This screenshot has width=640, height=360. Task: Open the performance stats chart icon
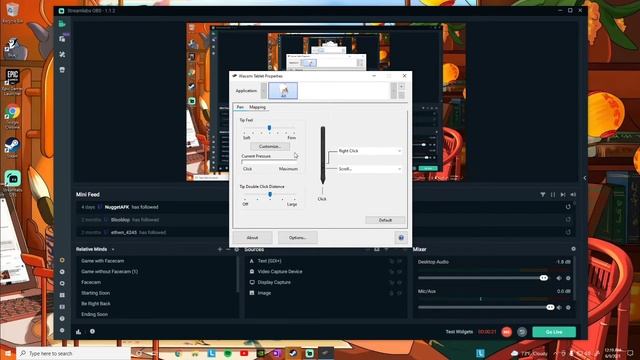click(x=78, y=332)
